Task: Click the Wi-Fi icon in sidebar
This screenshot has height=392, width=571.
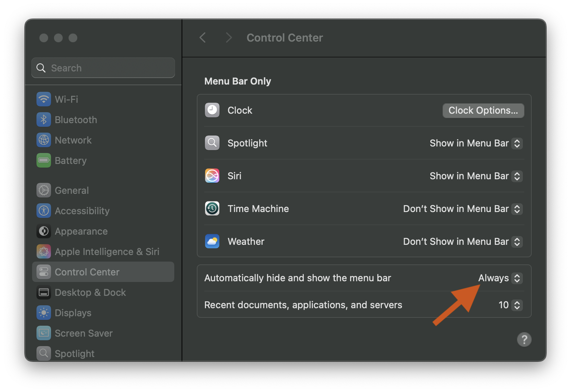Action: coord(44,99)
